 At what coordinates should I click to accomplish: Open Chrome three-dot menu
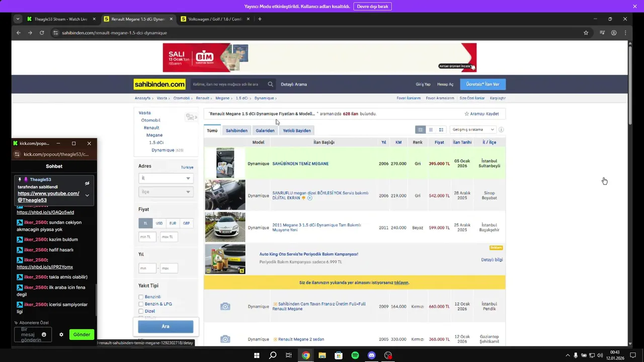625,33
